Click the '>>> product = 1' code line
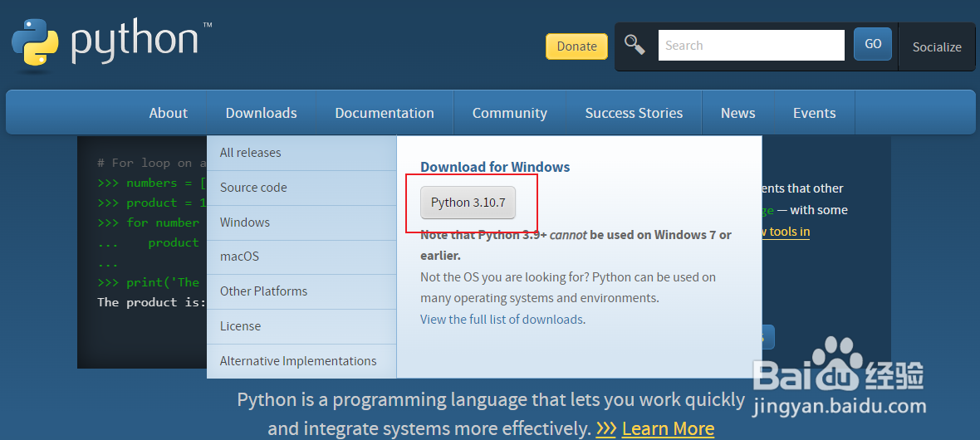The width and height of the screenshot is (980, 440). (152, 203)
